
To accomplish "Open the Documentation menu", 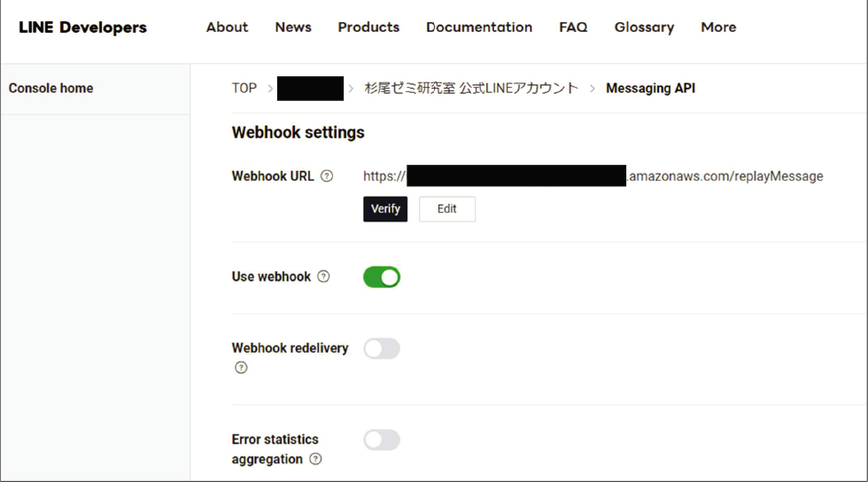I will pos(479,27).
